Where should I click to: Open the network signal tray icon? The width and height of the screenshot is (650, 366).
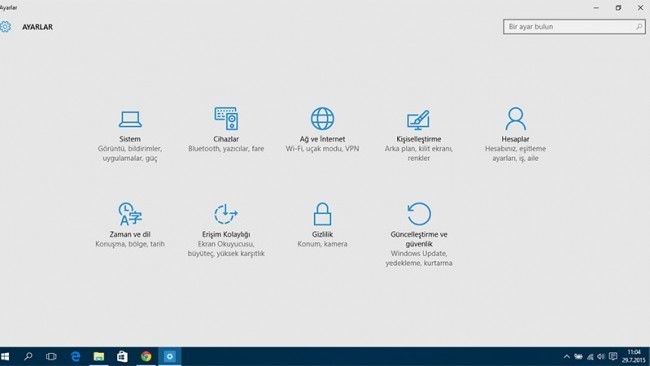(x=590, y=356)
